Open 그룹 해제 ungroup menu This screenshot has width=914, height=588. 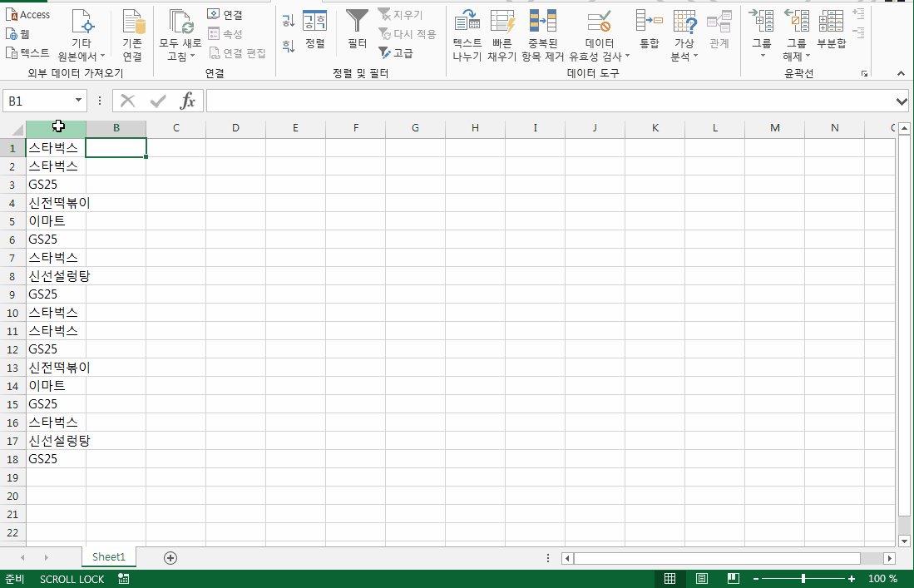(796, 35)
